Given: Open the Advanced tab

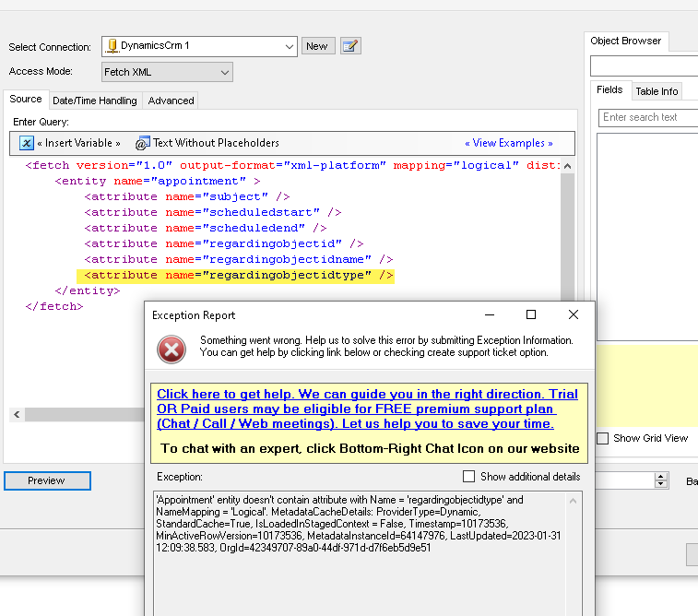Looking at the screenshot, I should tap(172, 101).
